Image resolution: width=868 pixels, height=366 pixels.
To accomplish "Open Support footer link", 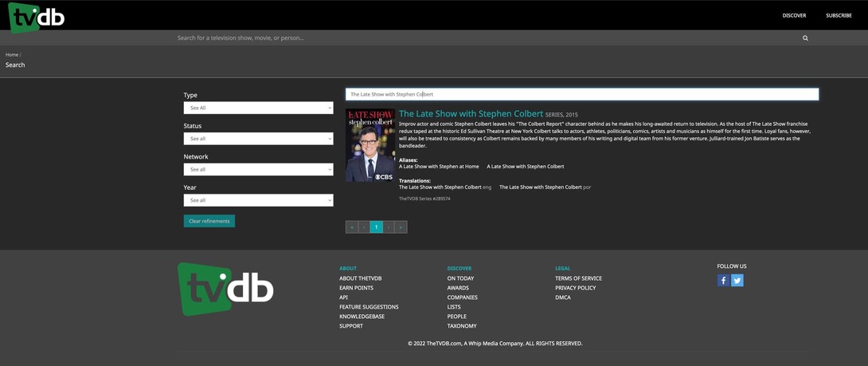I will click(351, 326).
